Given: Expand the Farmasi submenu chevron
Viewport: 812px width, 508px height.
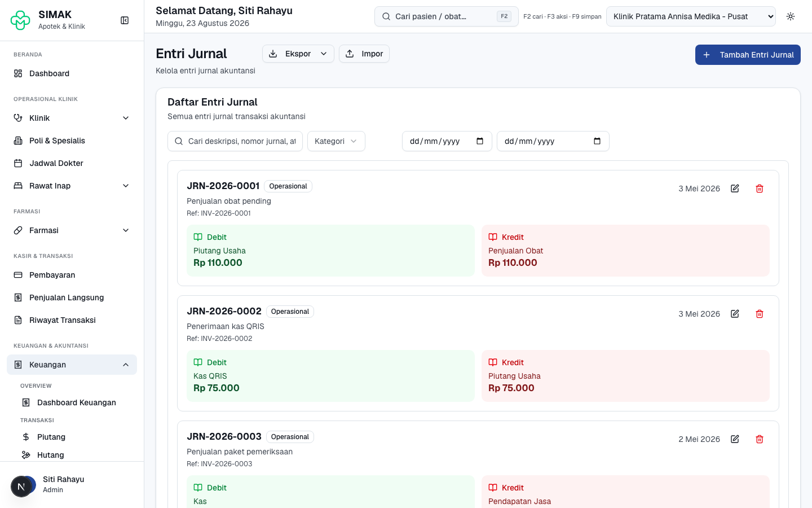Looking at the screenshot, I should (126, 230).
